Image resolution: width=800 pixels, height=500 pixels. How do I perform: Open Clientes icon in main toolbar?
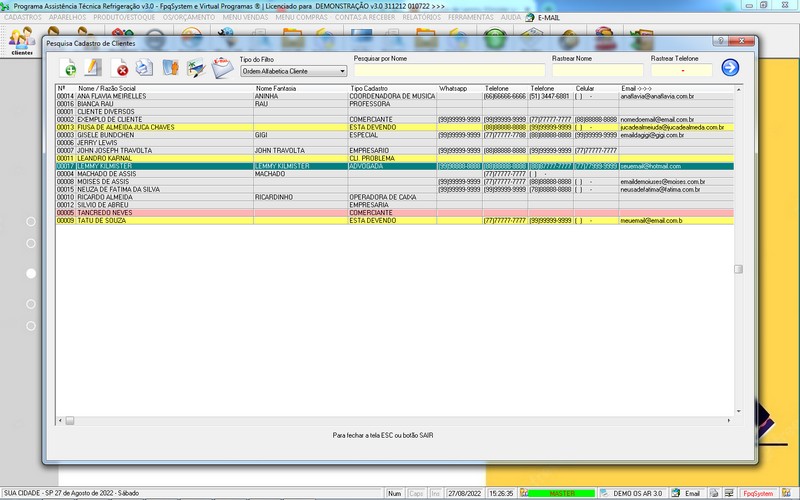tap(22, 40)
